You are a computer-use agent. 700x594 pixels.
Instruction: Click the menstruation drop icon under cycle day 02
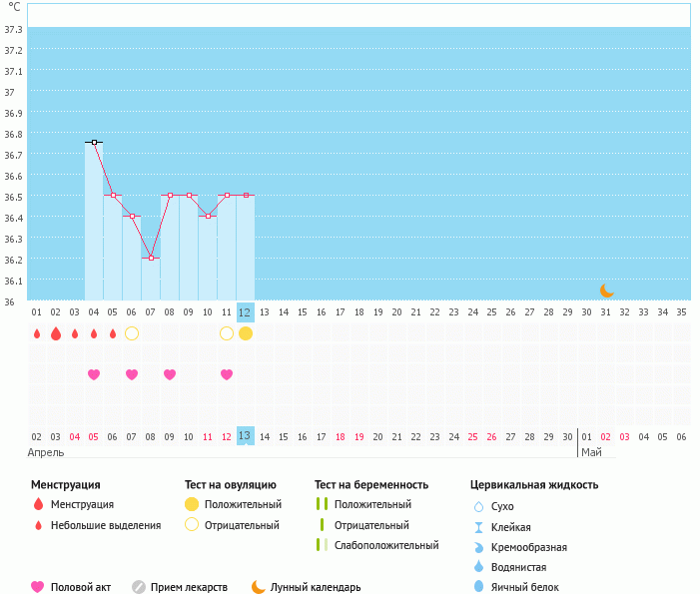[56, 333]
